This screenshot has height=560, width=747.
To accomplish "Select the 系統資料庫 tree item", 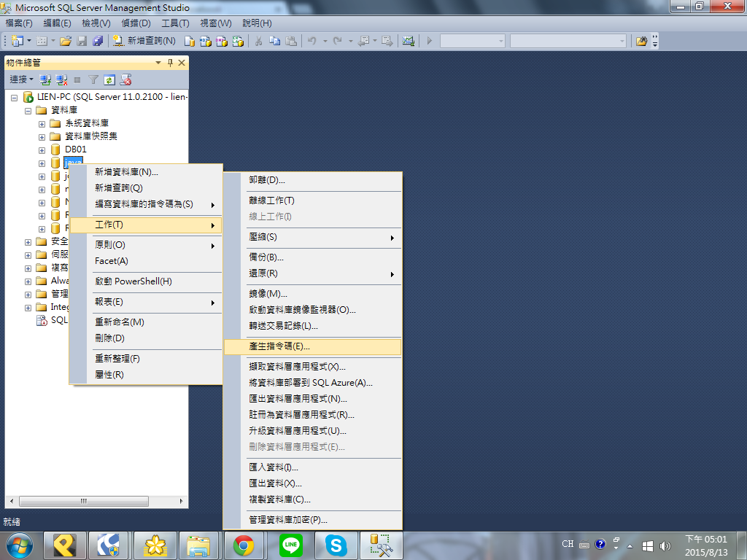I will (87, 123).
